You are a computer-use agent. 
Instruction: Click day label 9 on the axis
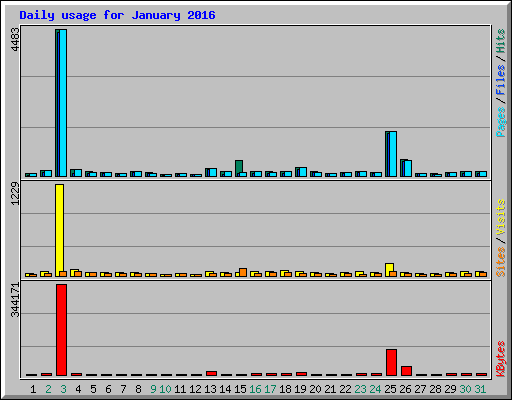click(x=153, y=389)
